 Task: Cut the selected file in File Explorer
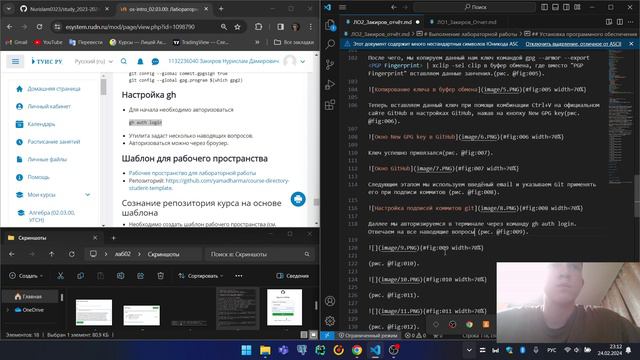point(60,276)
